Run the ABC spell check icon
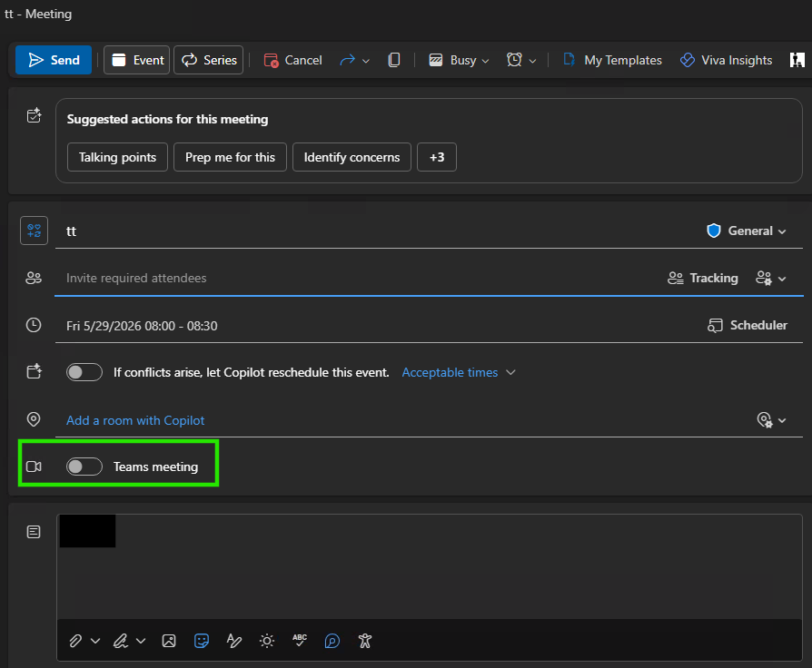812x668 pixels. [300, 641]
